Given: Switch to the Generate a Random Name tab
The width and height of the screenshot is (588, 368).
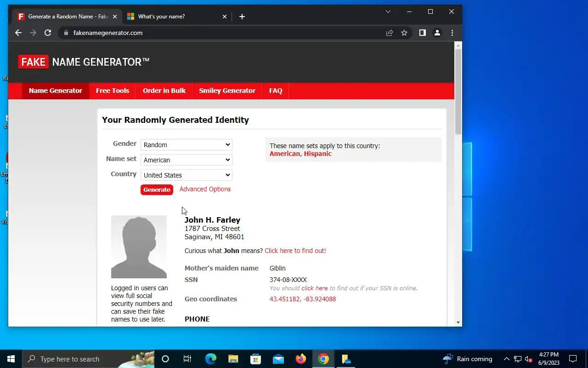Looking at the screenshot, I should [68, 17].
